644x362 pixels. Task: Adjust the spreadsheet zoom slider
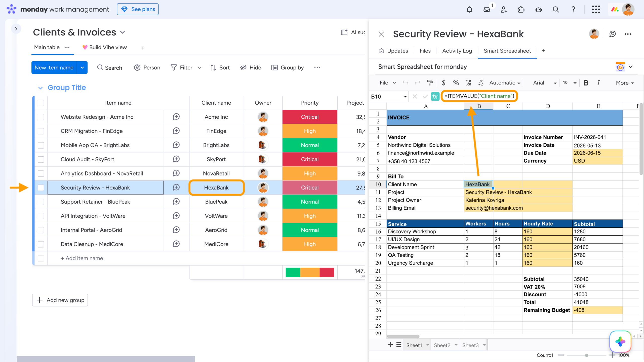tap(586, 355)
